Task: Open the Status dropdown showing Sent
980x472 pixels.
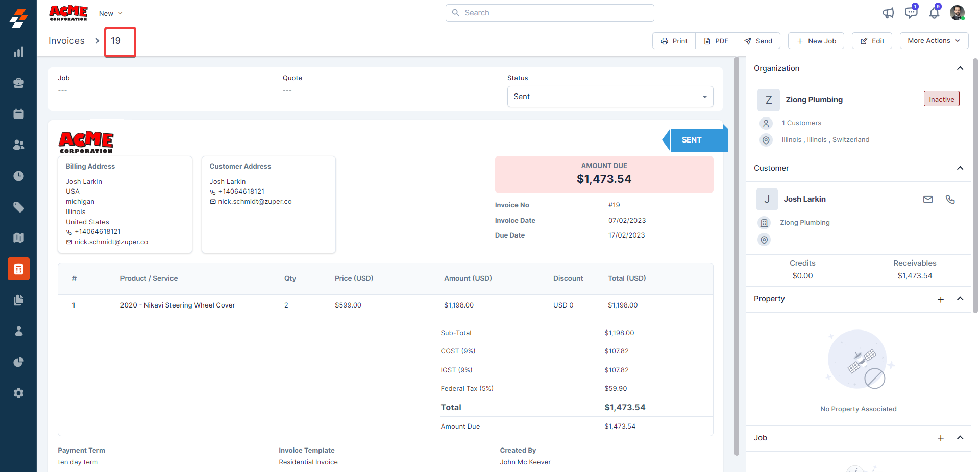Action: click(610, 97)
